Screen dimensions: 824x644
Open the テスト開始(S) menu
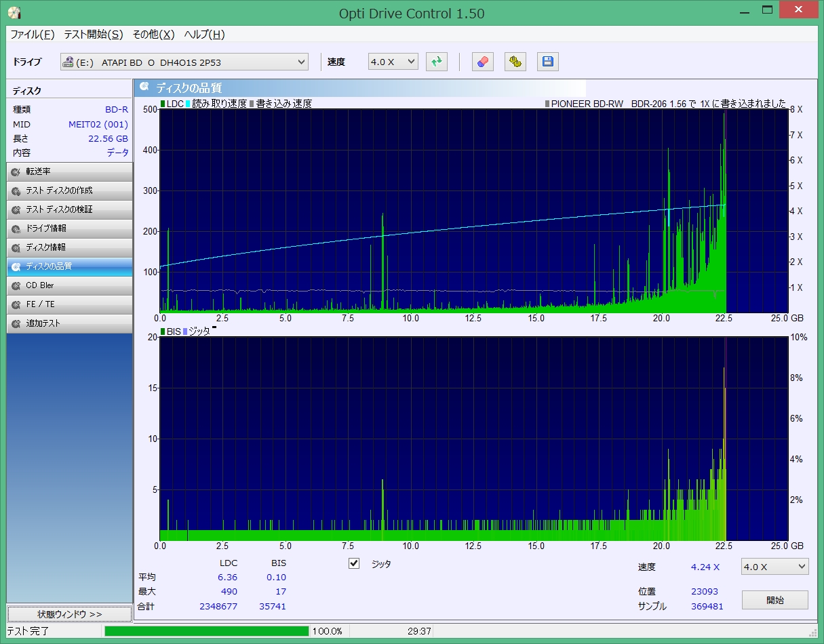94,35
